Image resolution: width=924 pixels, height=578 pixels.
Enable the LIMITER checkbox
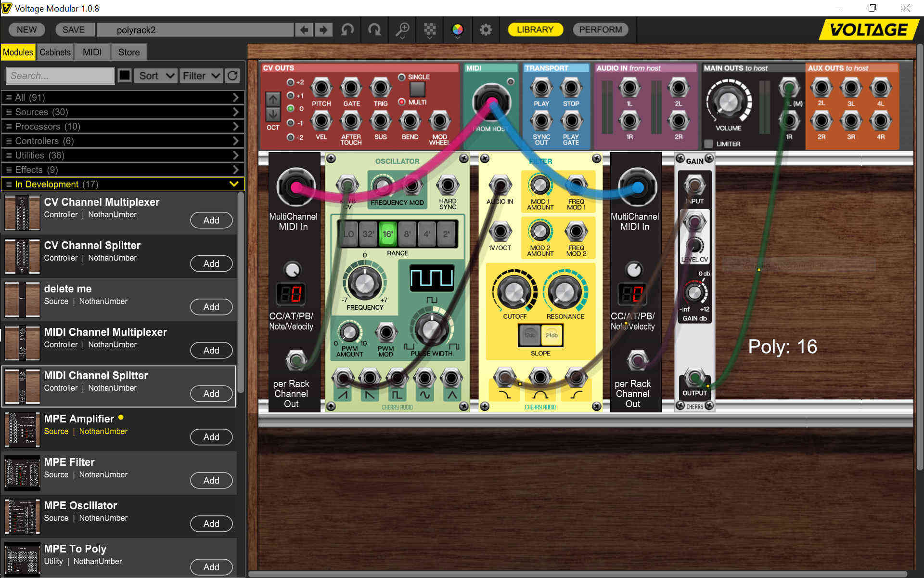pyautogui.click(x=708, y=144)
